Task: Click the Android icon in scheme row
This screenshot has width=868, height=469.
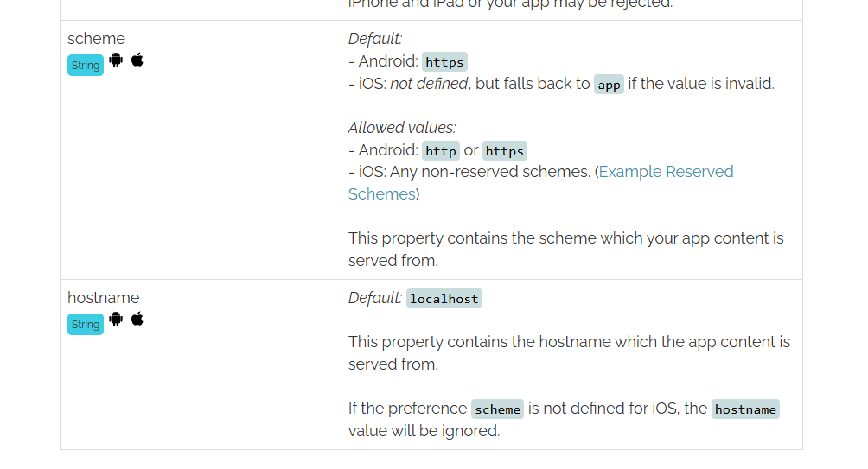Action: [116, 60]
